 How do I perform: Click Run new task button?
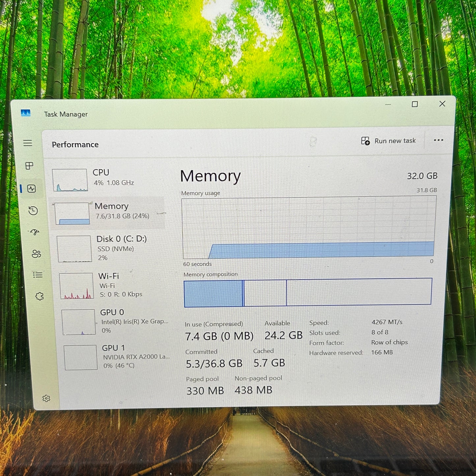[389, 141]
